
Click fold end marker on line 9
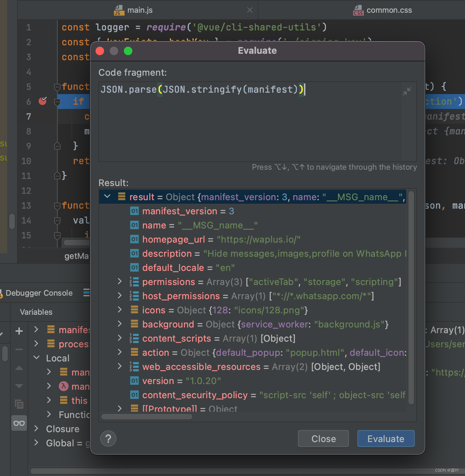coord(57,146)
